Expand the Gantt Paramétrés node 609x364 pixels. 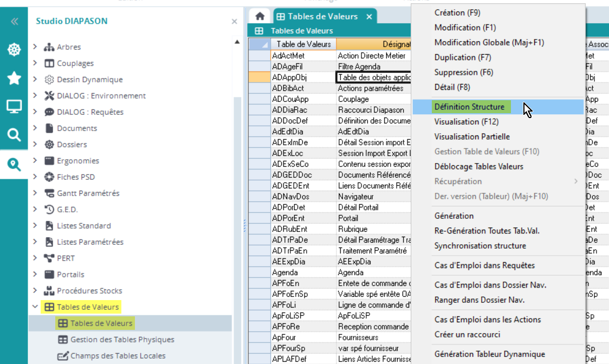click(35, 193)
